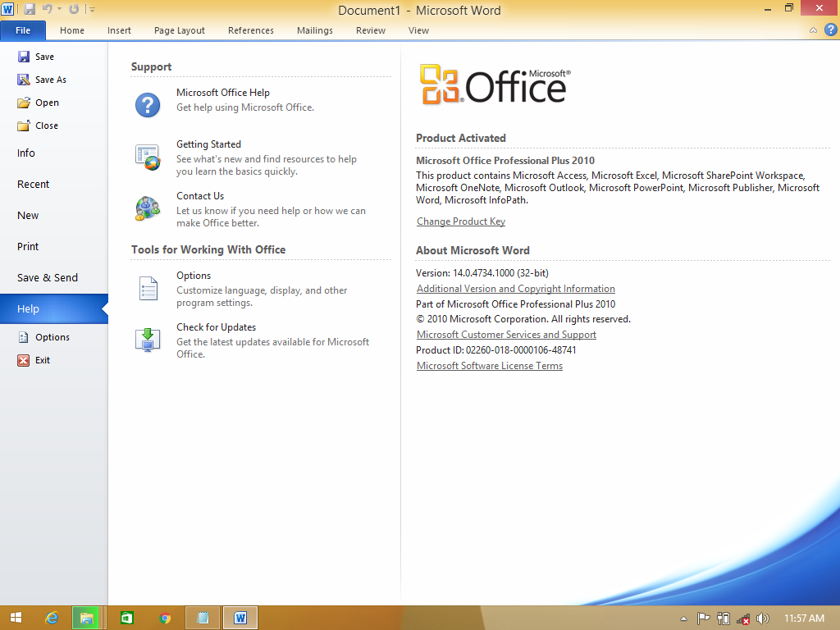Click the Microsoft Office Help question mark icon
The width and height of the screenshot is (840, 630).
pos(148,105)
